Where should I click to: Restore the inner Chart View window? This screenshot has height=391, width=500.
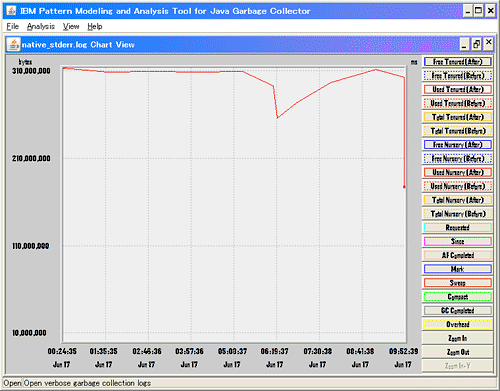476,44
